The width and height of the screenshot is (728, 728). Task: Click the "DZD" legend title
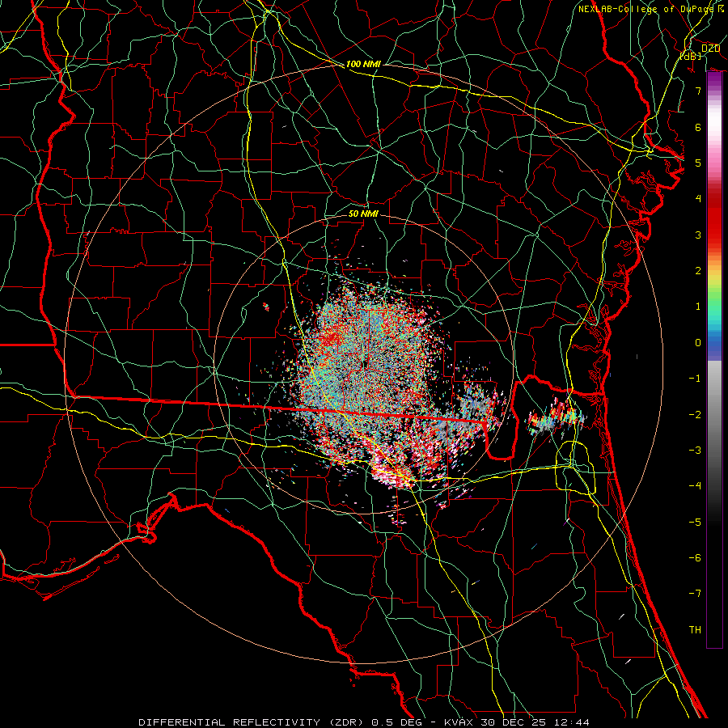(710, 49)
